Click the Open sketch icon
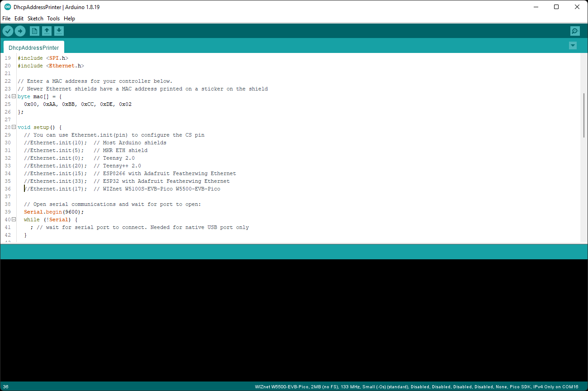The image size is (588, 391). (47, 31)
